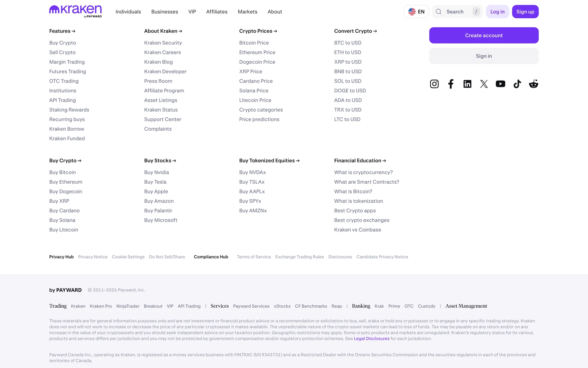
Task: Open the Individuals menu
Action: coord(128,12)
